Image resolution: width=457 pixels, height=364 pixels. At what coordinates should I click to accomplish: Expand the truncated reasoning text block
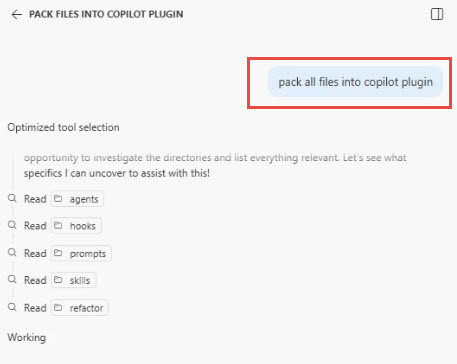[x=215, y=165]
